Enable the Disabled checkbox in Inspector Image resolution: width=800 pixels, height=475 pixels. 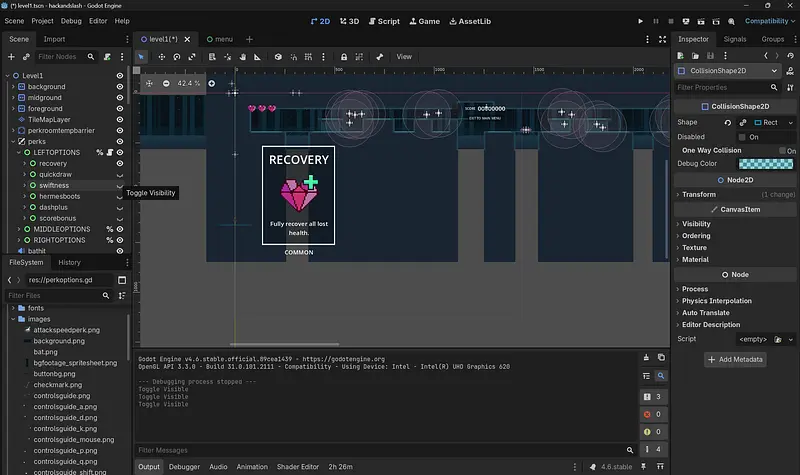tap(741, 137)
